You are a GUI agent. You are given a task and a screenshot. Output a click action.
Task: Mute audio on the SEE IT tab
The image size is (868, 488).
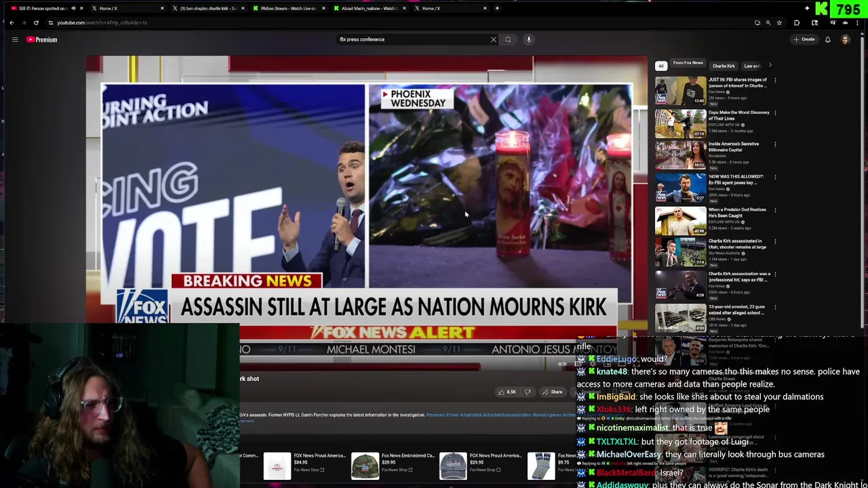73,8
